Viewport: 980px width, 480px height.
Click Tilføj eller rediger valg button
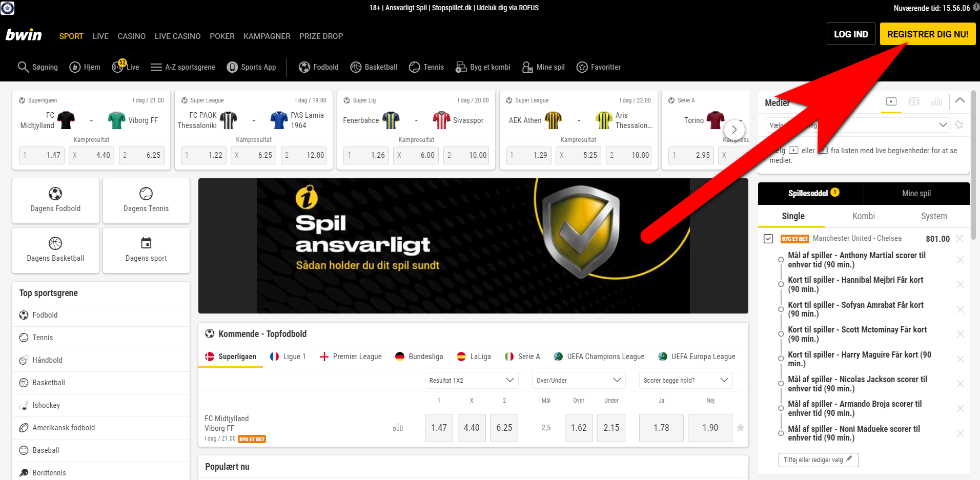point(819,460)
